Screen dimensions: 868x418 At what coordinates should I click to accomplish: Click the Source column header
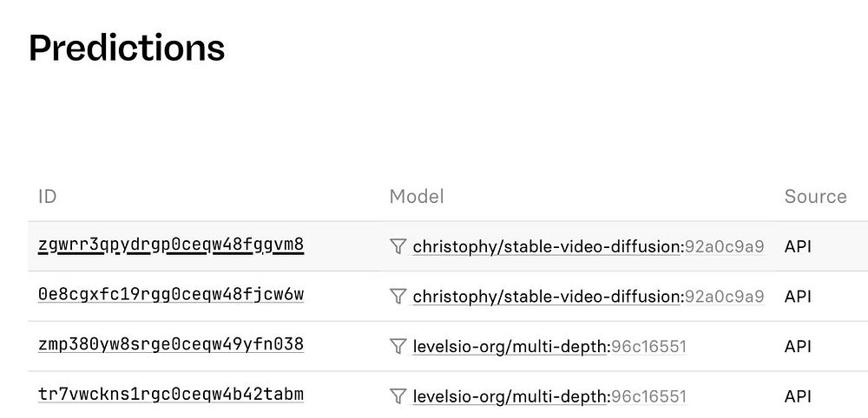click(x=815, y=196)
